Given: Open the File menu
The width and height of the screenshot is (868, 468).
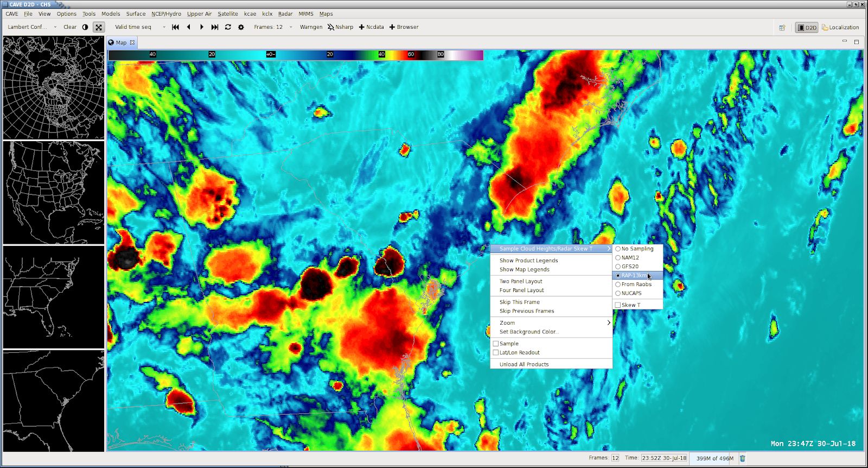Looking at the screenshot, I should click(28, 14).
